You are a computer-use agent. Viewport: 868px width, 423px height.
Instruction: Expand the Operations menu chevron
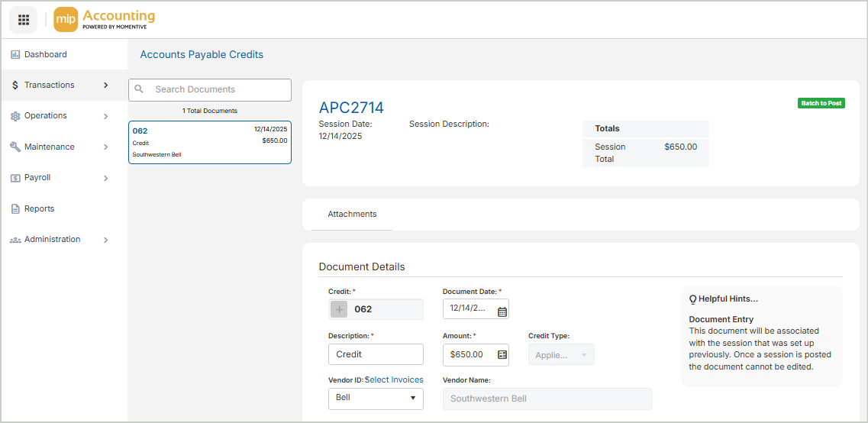click(105, 117)
